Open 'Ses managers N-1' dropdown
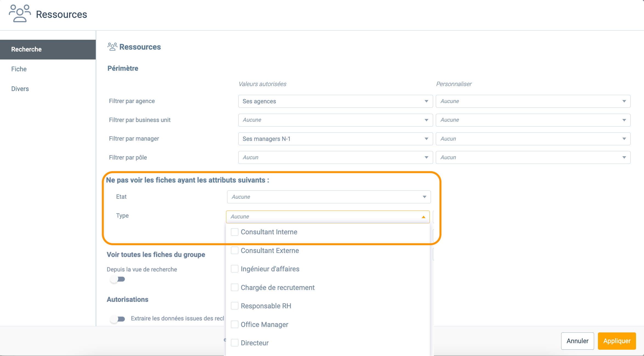644x356 pixels. (335, 139)
